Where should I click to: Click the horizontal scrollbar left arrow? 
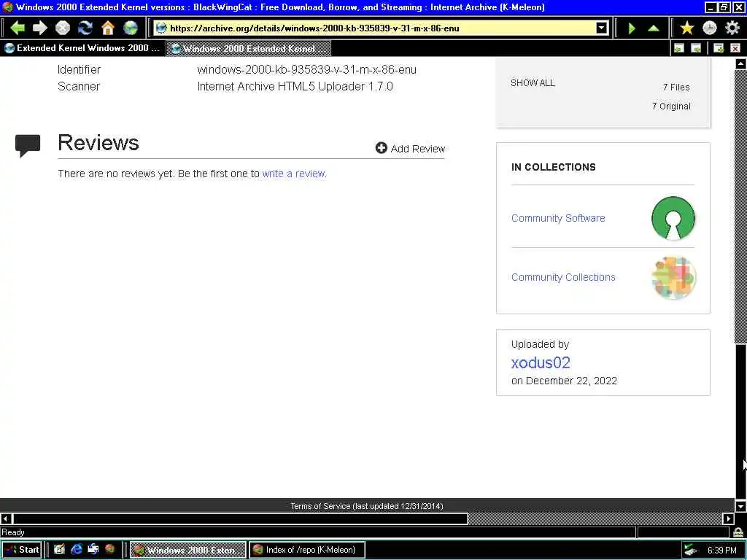coord(6,518)
